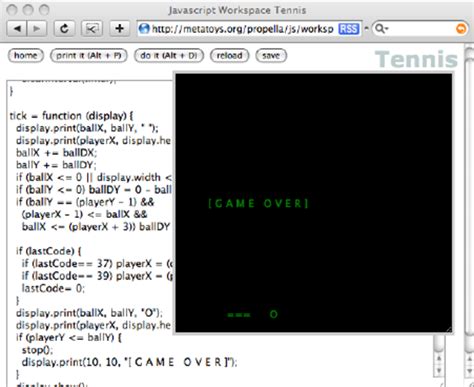This screenshot has width=474, height=387.
Task: Click the code line 'stop();'
Action: click(37, 350)
